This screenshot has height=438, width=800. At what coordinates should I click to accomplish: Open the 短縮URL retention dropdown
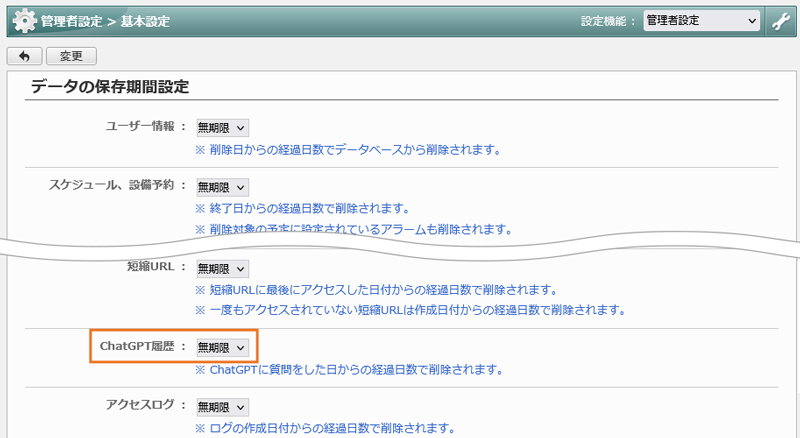(221, 268)
